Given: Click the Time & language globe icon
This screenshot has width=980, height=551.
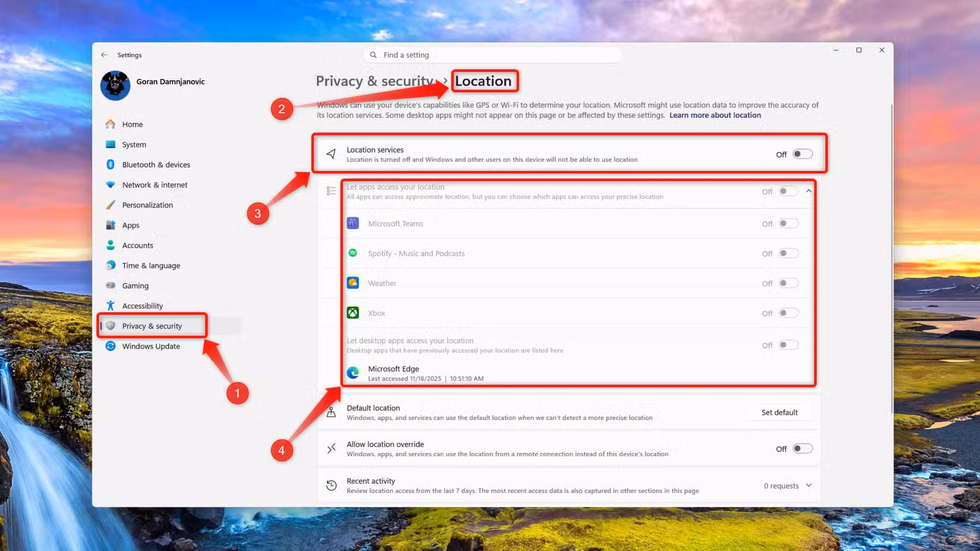Looking at the screenshot, I should [110, 265].
